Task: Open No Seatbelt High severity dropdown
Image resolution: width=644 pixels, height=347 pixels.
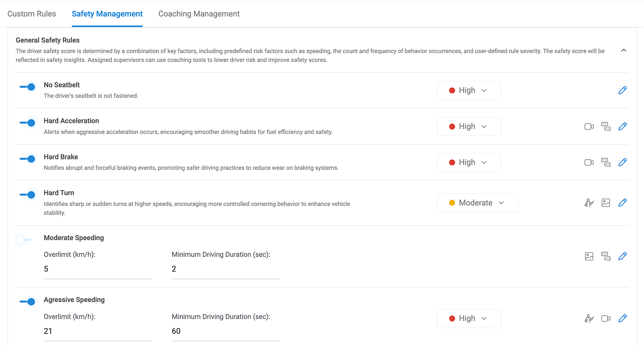Action: coord(469,90)
